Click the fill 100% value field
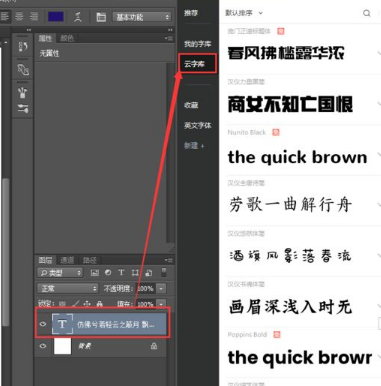381x386 pixels. pyautogui.click(x=145, y=304)
